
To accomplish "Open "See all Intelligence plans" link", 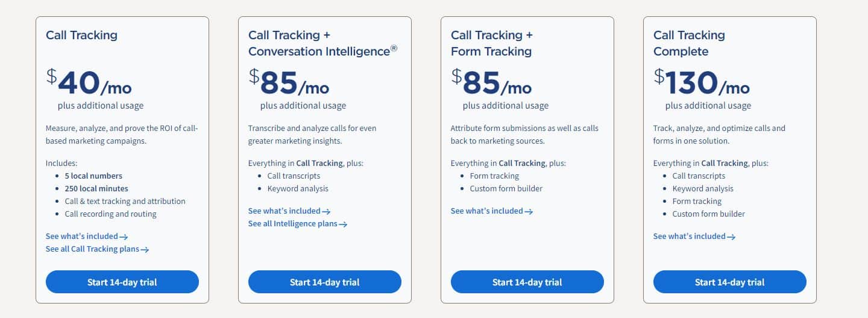I will tap(298, 224).
